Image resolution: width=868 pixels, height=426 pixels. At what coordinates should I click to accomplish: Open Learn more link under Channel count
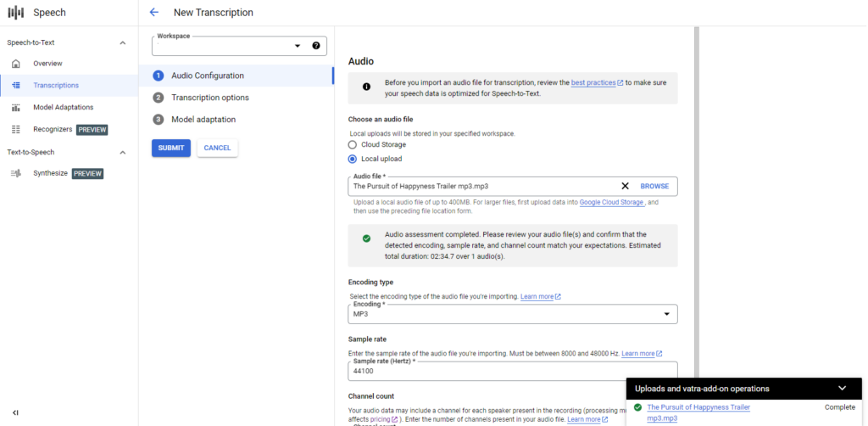click(587, 420)
